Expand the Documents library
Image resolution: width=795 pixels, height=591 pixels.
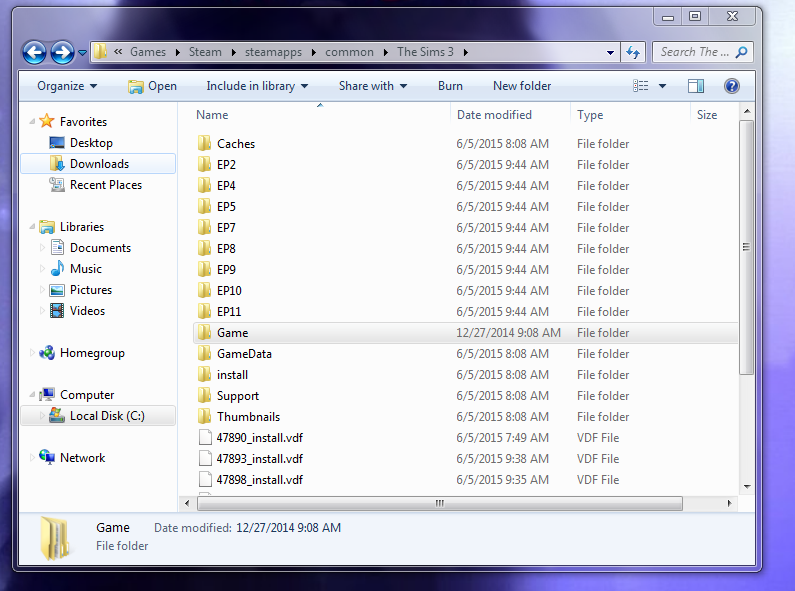43,248
